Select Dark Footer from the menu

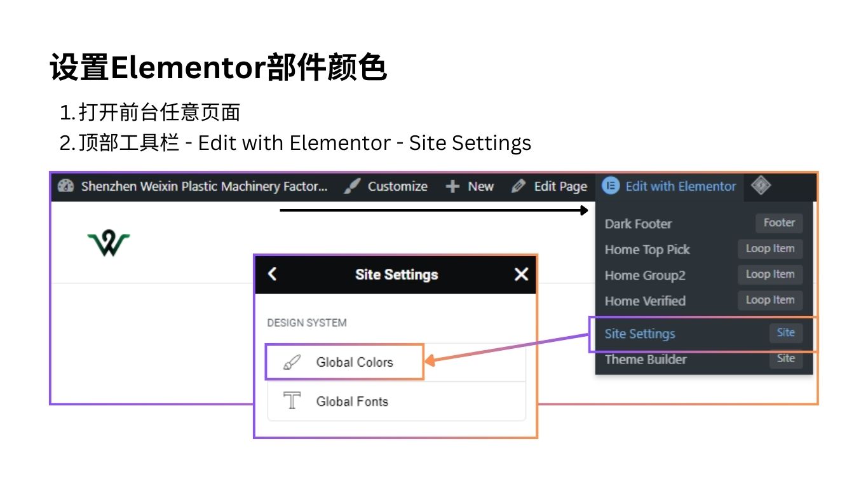tap(638, 224)
